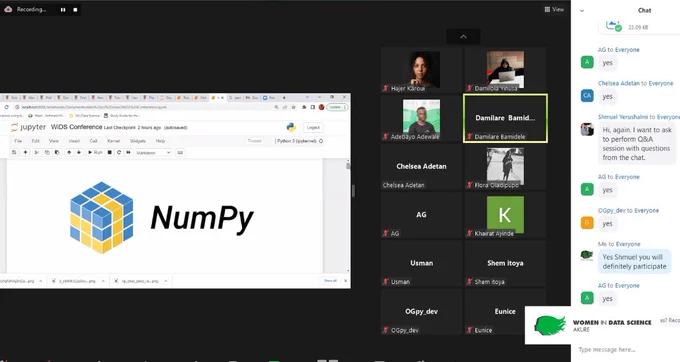Image resolution: width=680 pixels, height=362 pixels.
Task: Open the Jupyter Widgets menu
Action: point(137,141)
